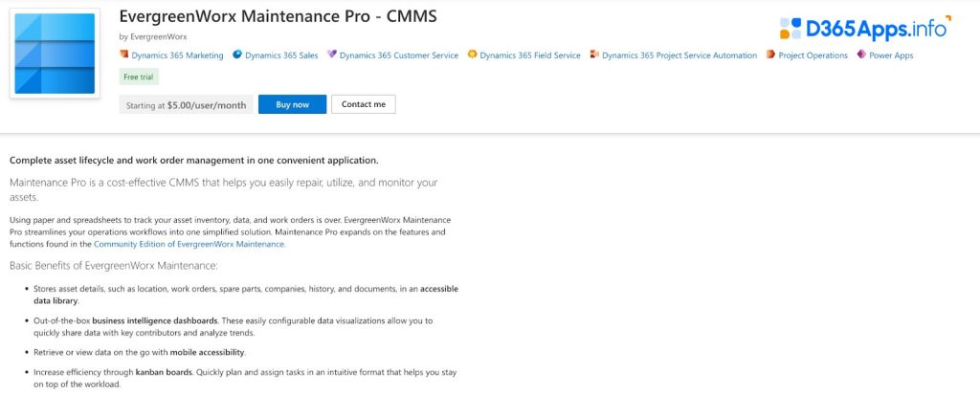The width and height of the screenshot is (980, 394).
Task: Click the 'Complete asset lifecycle' bold summary line
Action: (x=193, y=161)
